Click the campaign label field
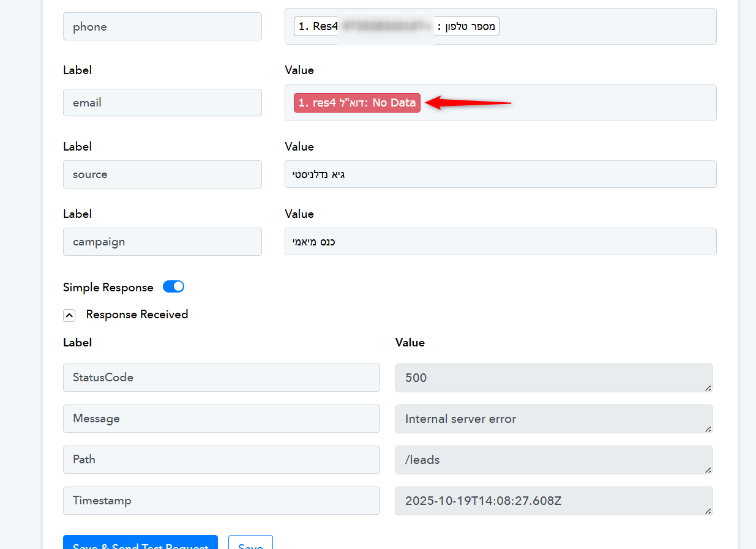 [x=162, y=242]
